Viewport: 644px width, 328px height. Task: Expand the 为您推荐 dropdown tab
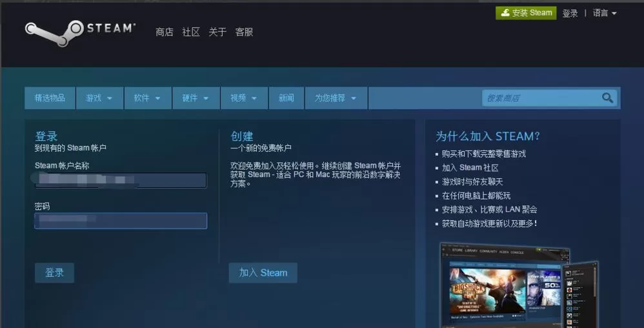[336, 98]
